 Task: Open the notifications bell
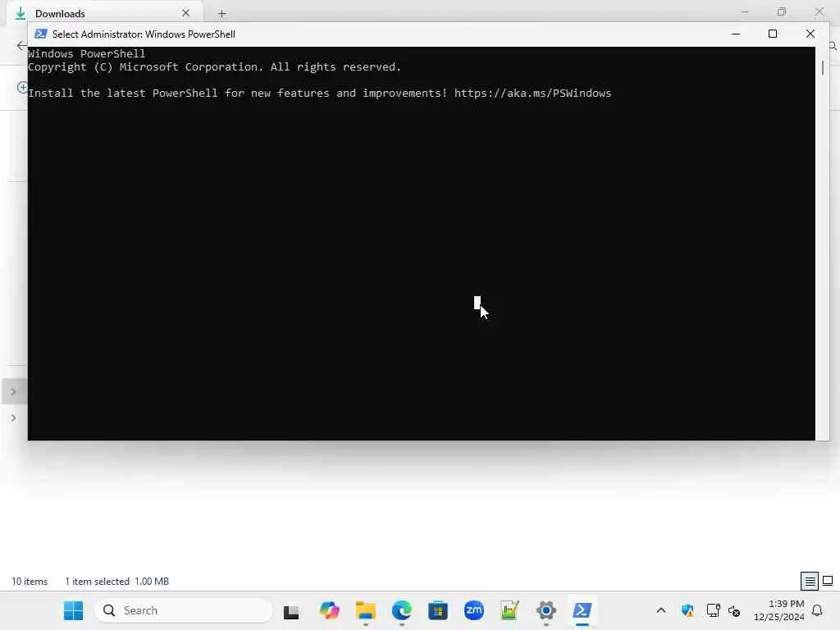coord(817,610)
